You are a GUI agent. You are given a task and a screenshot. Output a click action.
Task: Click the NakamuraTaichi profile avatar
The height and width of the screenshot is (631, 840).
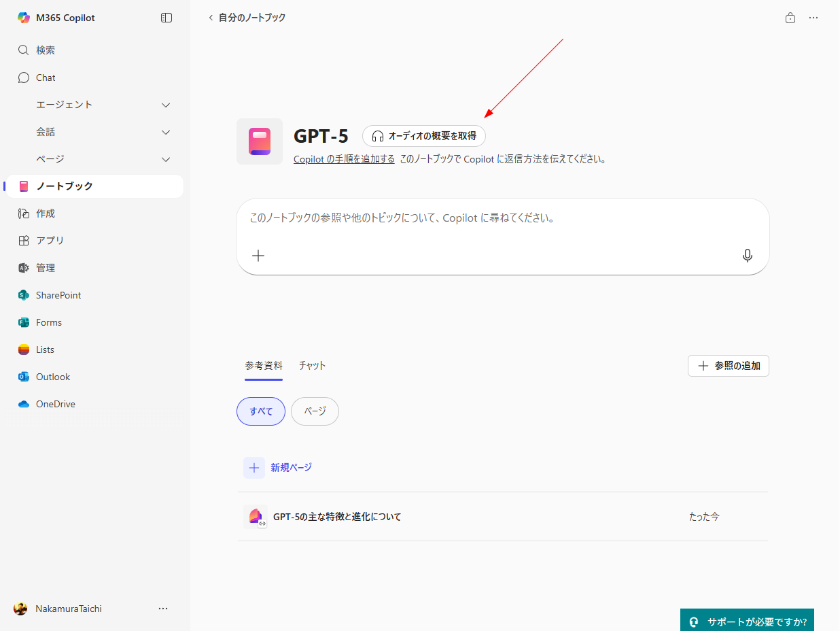(x=20, y=609)
